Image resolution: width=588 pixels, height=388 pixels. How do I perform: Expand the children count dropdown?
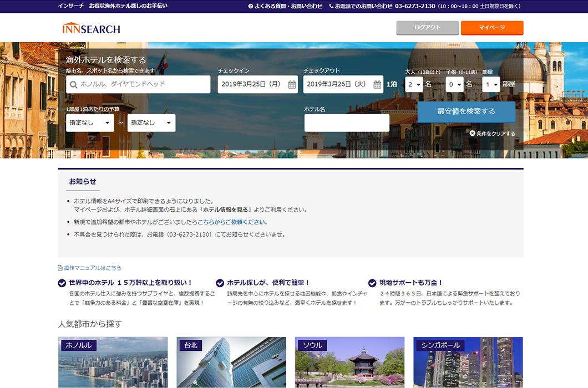(454, 84)
